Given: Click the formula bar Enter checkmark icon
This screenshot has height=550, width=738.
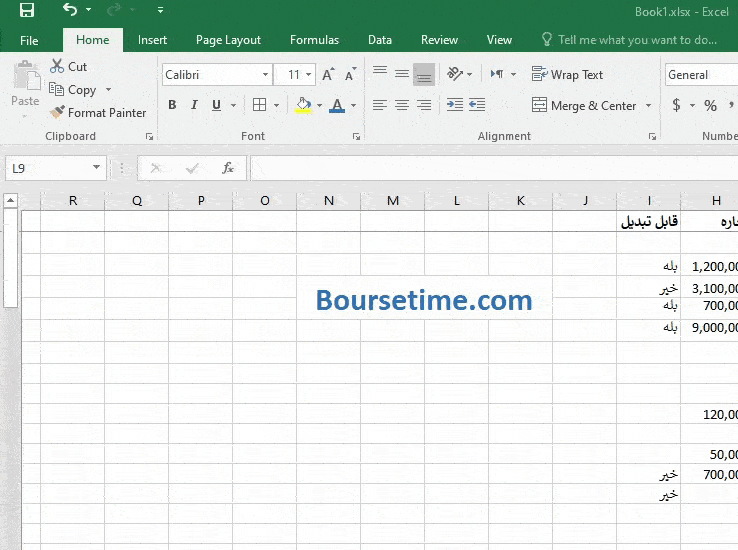Looking at the screenshot, I should 192,168.
